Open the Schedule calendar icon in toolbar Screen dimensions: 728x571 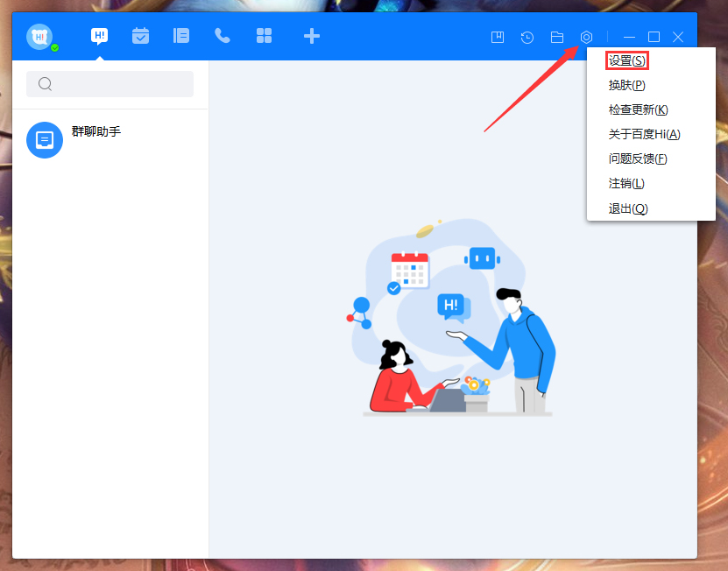click(x=140, y=36)
